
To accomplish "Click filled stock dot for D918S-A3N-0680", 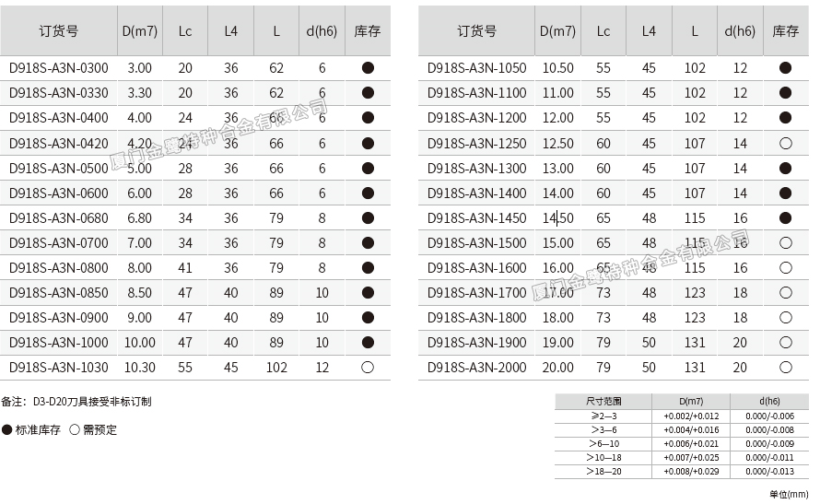I will [368, 217].
